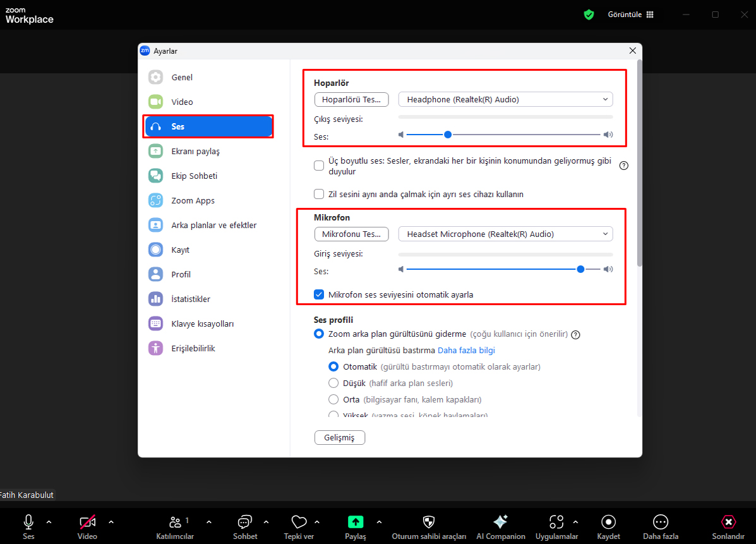Click the AI Companion sparkle icon
Screen dimensions: 756x544
tap(500, 522)
